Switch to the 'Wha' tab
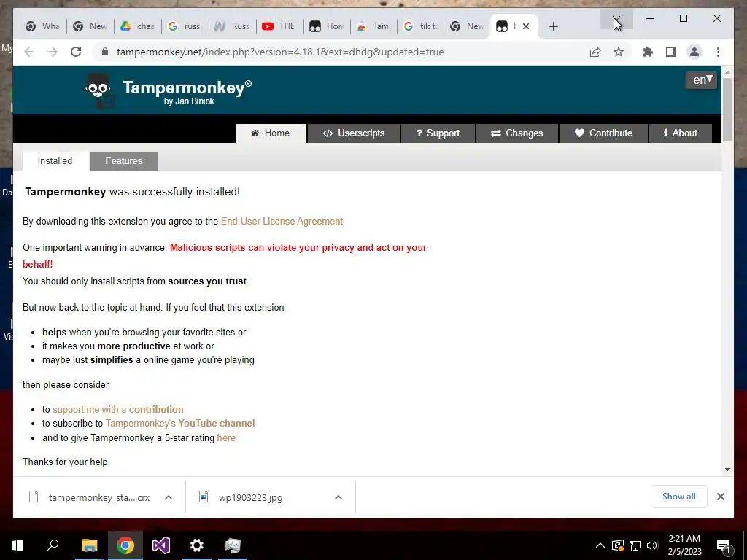This screenshot has width=747, height=560. point(43,26)
